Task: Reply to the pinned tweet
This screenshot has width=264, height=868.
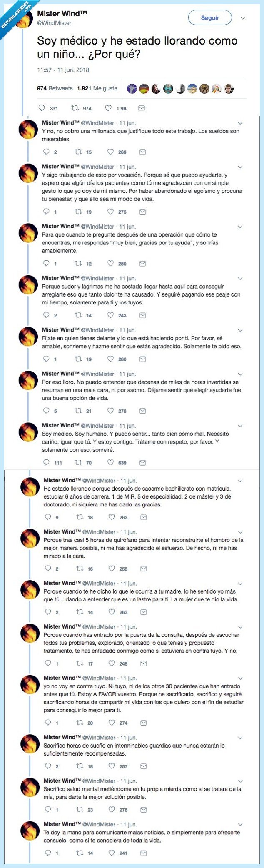Action: point(42,108)
